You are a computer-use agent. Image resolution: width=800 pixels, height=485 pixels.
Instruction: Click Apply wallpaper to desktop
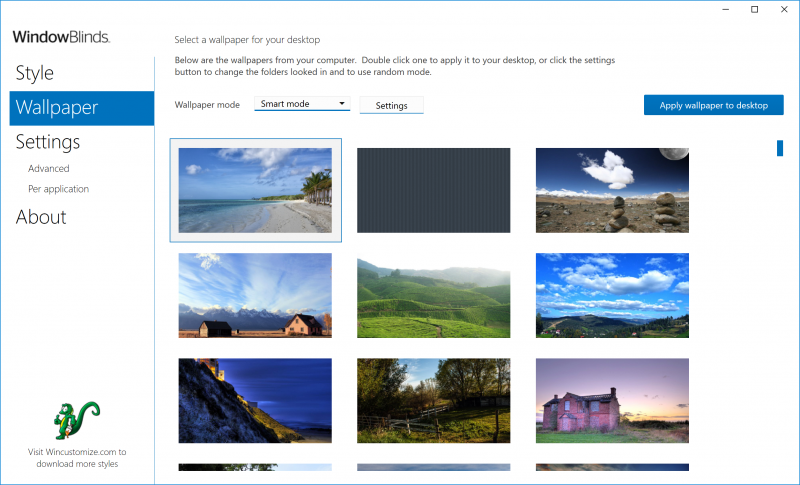(713, 105)
